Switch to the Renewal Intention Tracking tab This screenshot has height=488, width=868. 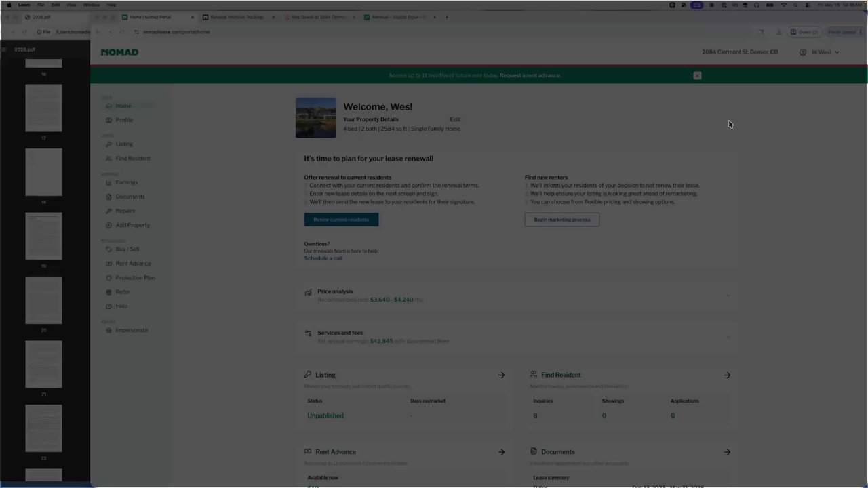click(237, 17)
